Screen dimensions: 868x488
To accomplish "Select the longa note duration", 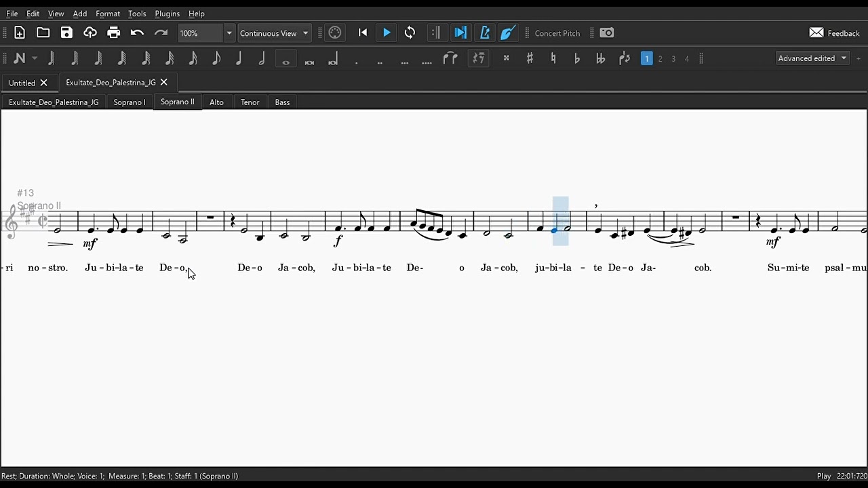I will [333, 59].
